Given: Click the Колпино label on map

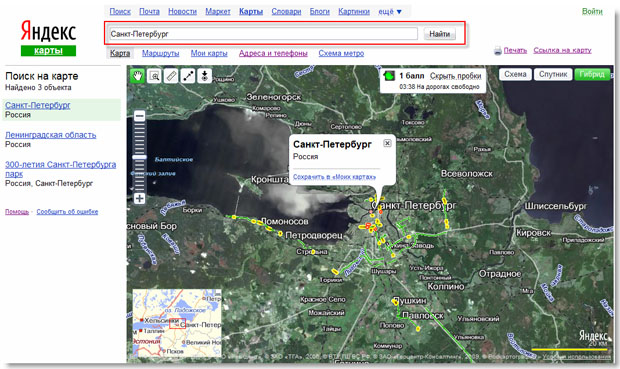Looking at the screenshot, I should 446,286.
